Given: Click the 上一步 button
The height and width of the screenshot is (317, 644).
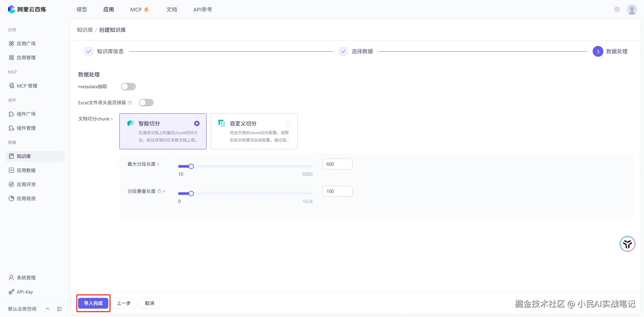Looking at the screenshot, I should click(x=124, y=303).
